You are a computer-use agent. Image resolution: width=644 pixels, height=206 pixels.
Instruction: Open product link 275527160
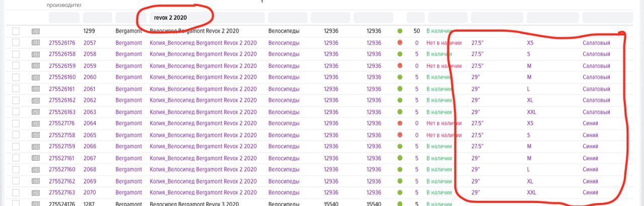point(62,170)
